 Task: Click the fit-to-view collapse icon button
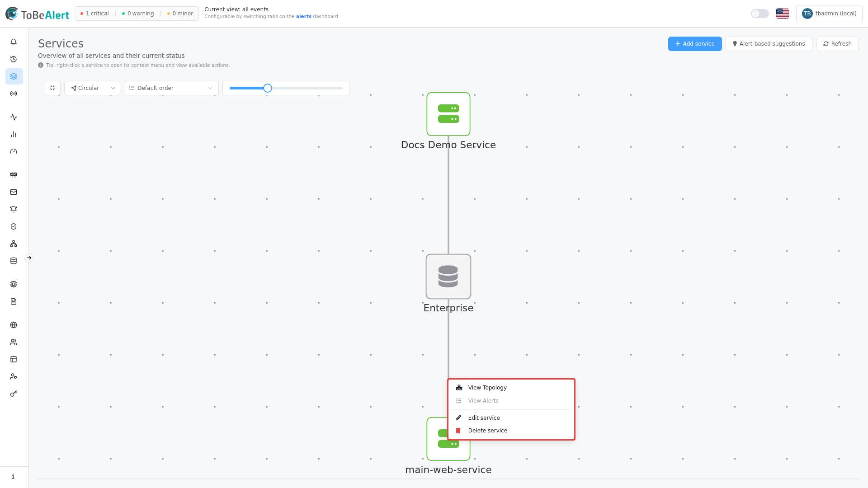(x=52, y=88)
